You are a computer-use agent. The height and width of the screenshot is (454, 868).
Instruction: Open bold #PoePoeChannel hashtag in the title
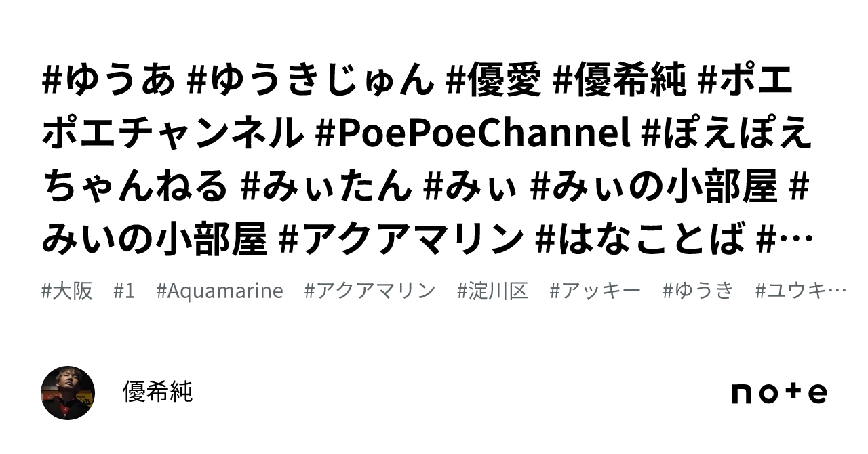point(473,134)
